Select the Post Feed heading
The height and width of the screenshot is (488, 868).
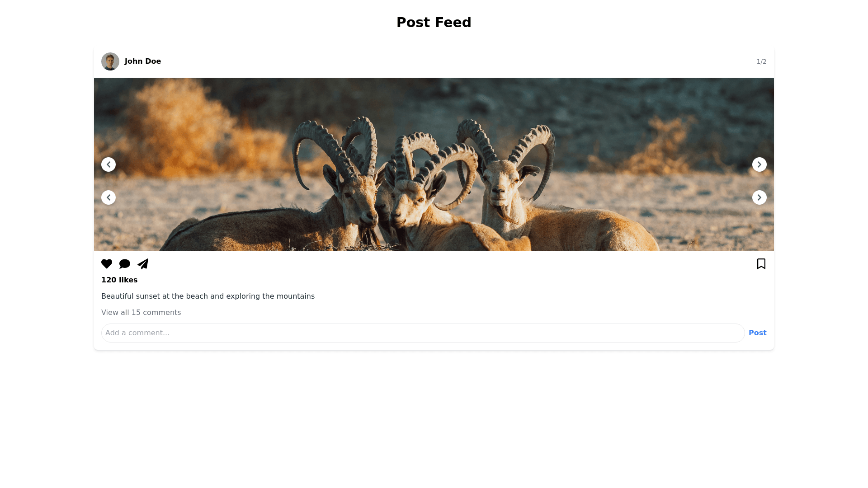(434, 23)
